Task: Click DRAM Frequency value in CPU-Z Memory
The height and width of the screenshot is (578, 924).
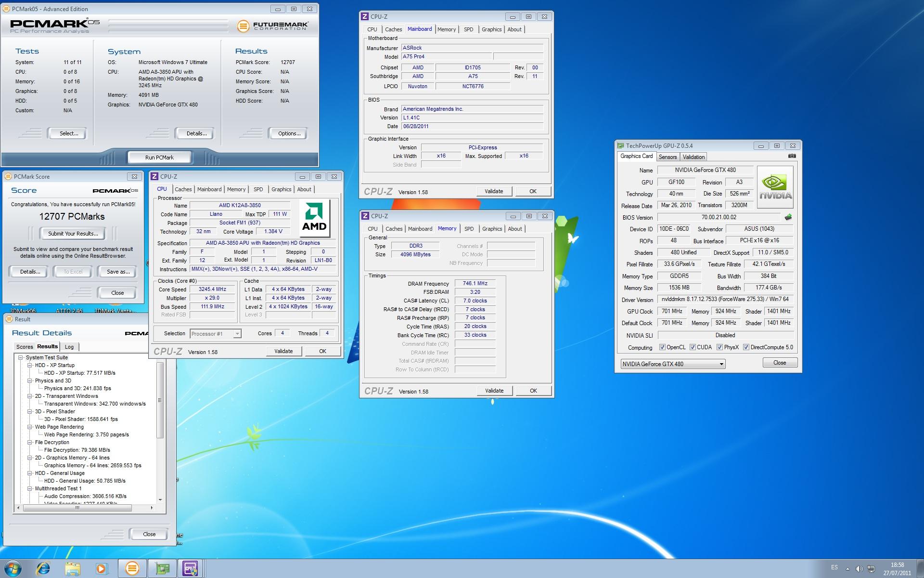Action: [475, 284]
